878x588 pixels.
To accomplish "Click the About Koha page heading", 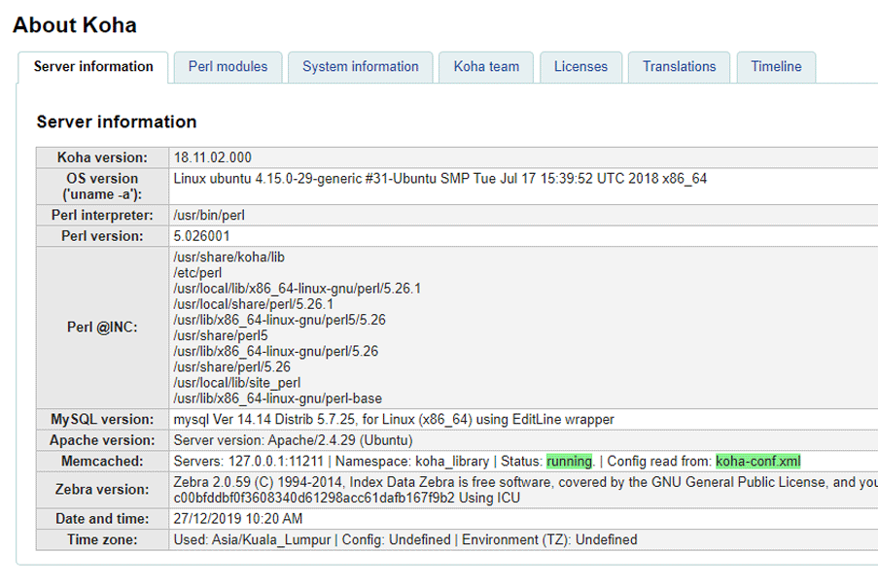I will pos(75,25).
